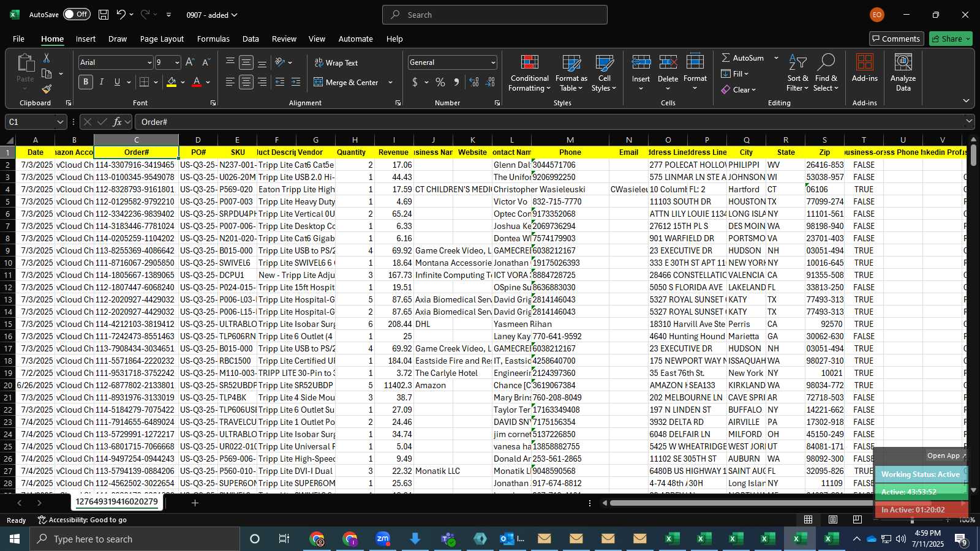Select Center alignment

pyautogui.click(x=246, y=82)
